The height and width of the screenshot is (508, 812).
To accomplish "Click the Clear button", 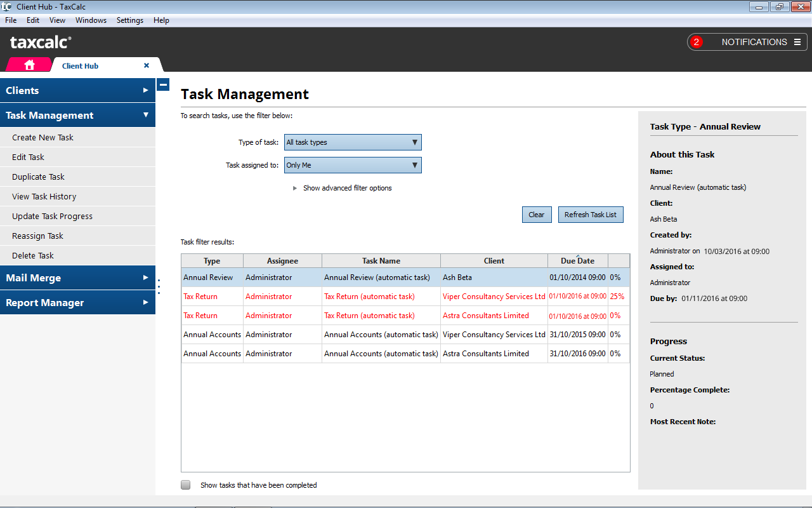I will click(537, 215).
